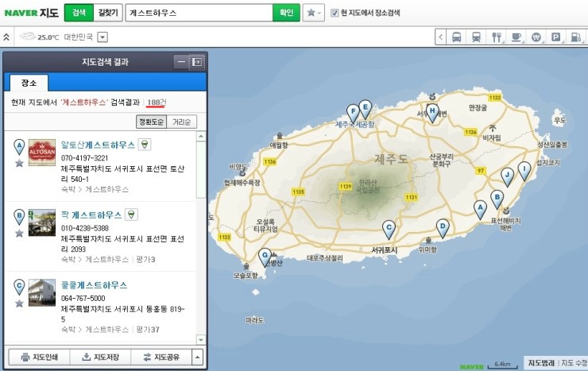Click map pin B on east coast
Screen dimensions: 588x371
(497, 199)
